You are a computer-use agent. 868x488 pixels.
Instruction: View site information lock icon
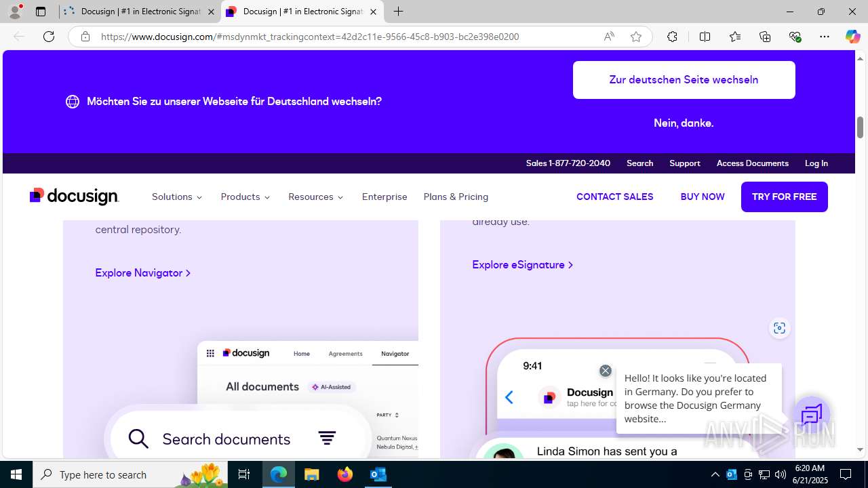click(85, 37)
